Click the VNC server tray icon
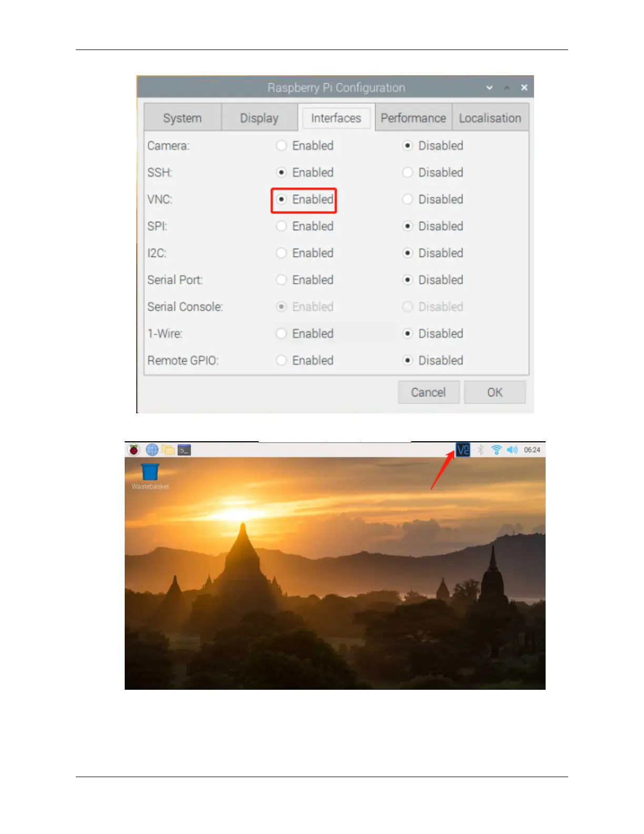Viewport: 644px width, 834px height. [x=463, y=450]
